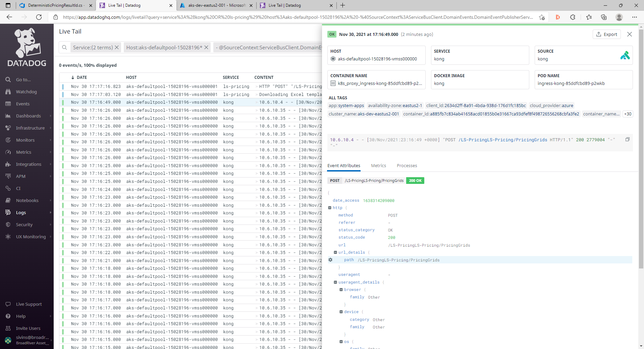Open Infrastructure sidebar section
644x349 pixels.
point(30,128)
